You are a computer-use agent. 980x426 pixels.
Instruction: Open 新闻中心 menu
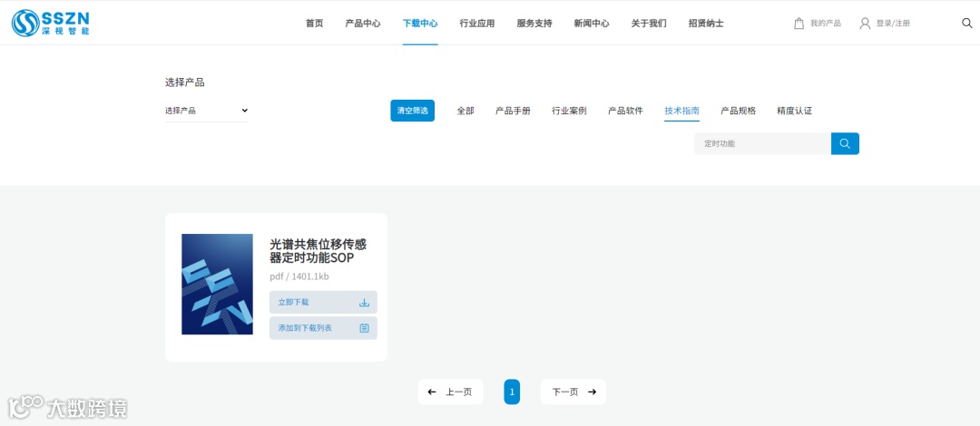pyautogui.click(x=592, y=23)
